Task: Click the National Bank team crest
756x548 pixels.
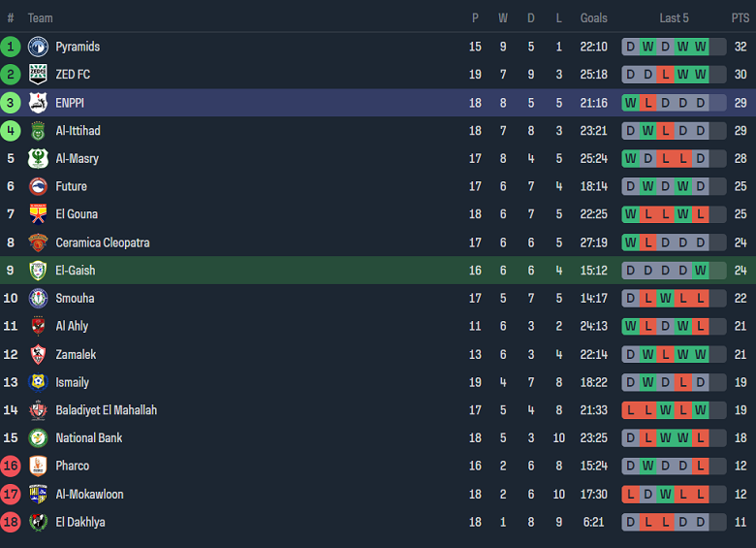Action: click(38, 437)
